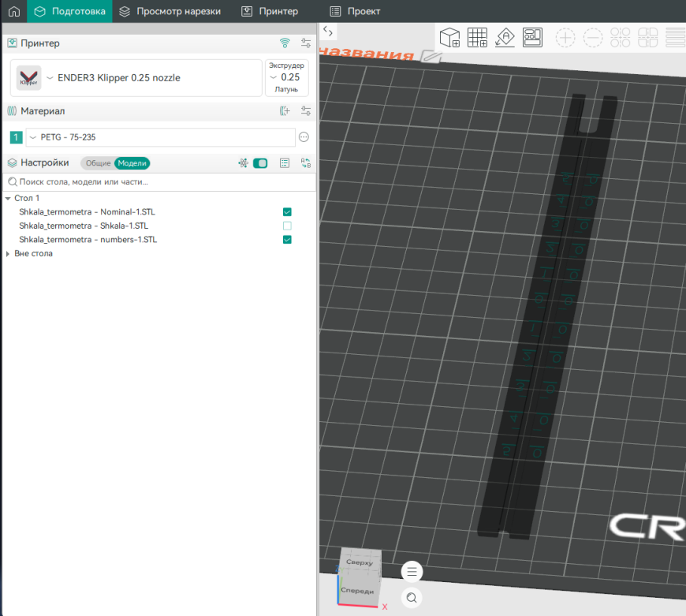The image size is (686, 616).
Task: Open material settings sliders icon
Action: pos(306,110)
